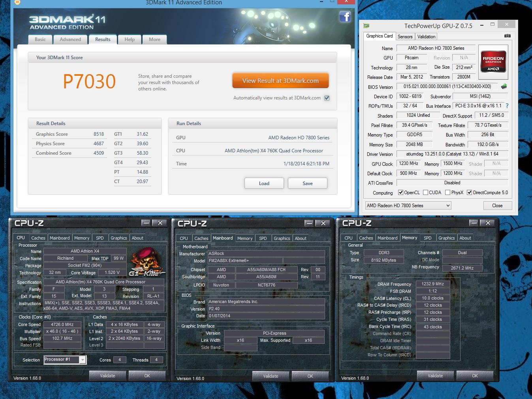Image resolution: width=532 pixels, height=399 pixels.
Task: Open the More tab in 3DMark
Action: (155, 39)
